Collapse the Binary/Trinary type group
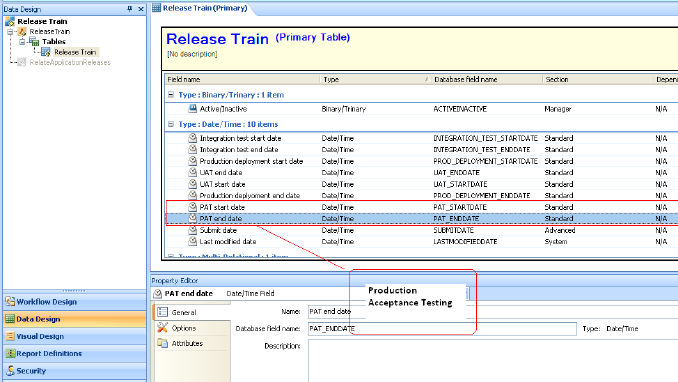678x382 pixels. [171, 95]
